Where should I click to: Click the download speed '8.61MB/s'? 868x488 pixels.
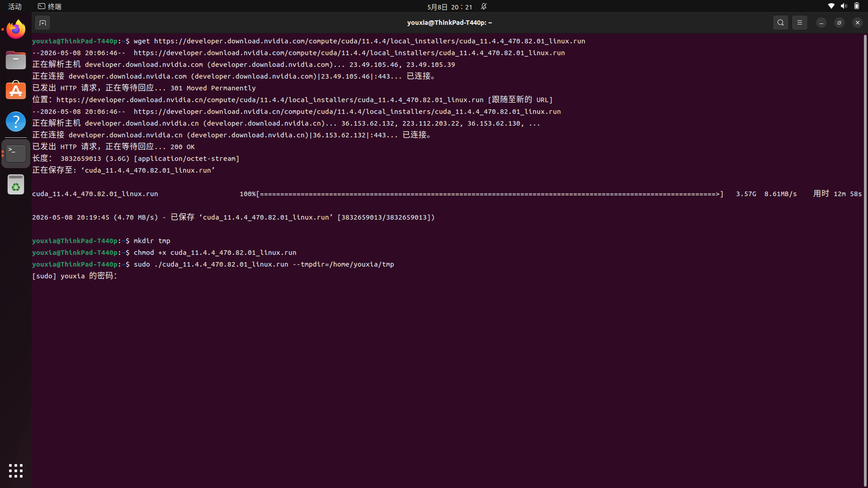[781, 194]
